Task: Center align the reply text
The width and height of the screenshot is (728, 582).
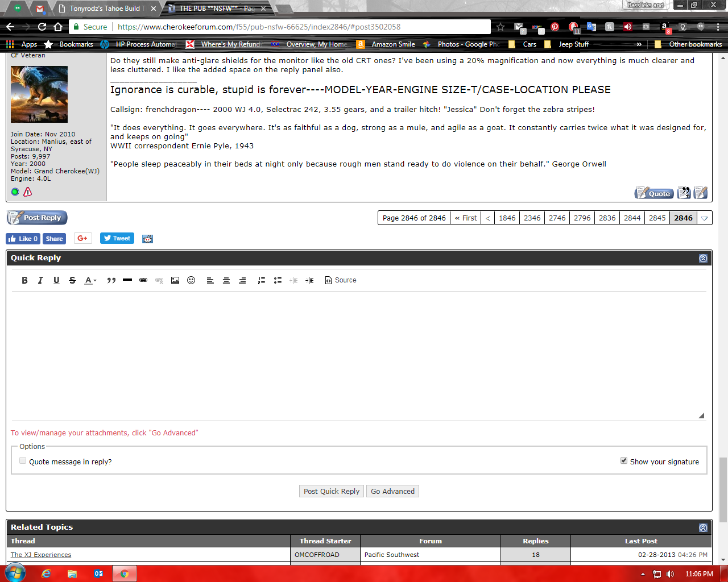Action: tap(226, 280)
